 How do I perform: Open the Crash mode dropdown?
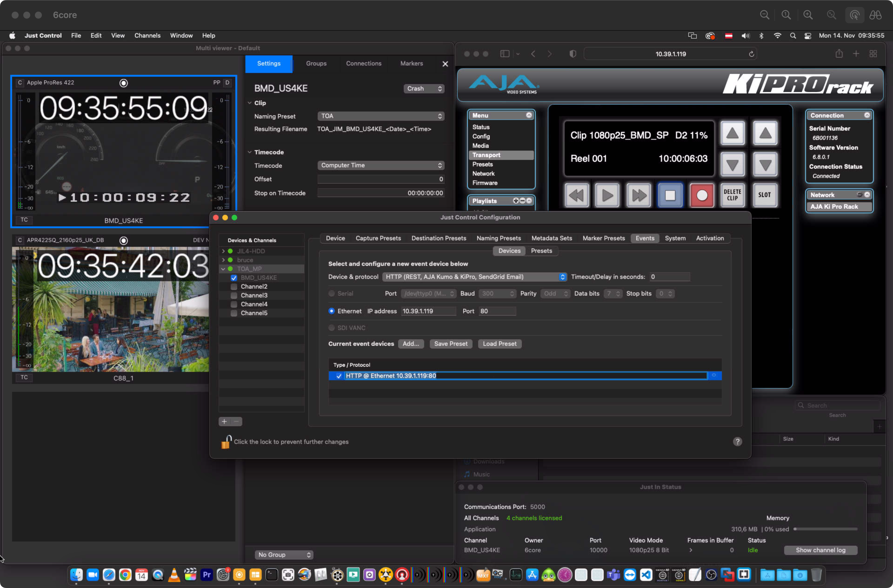click(x=424, y=89)
